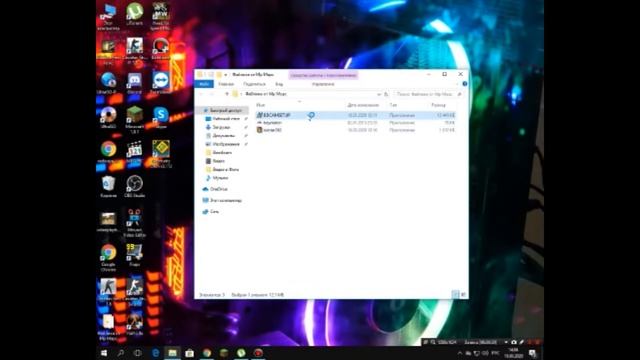Launch Skype from the desktop

pyautogui.click(x=161, y=118)
